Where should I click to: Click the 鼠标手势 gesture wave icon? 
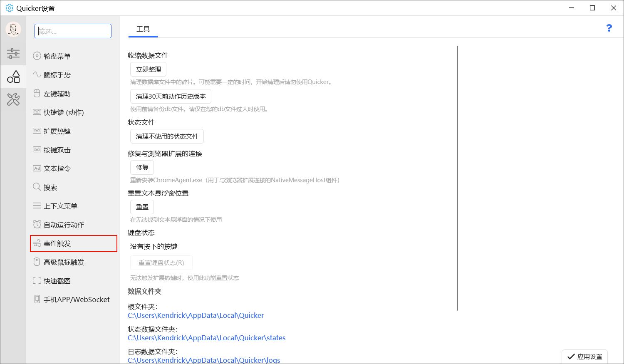click(x=37, y=74)
